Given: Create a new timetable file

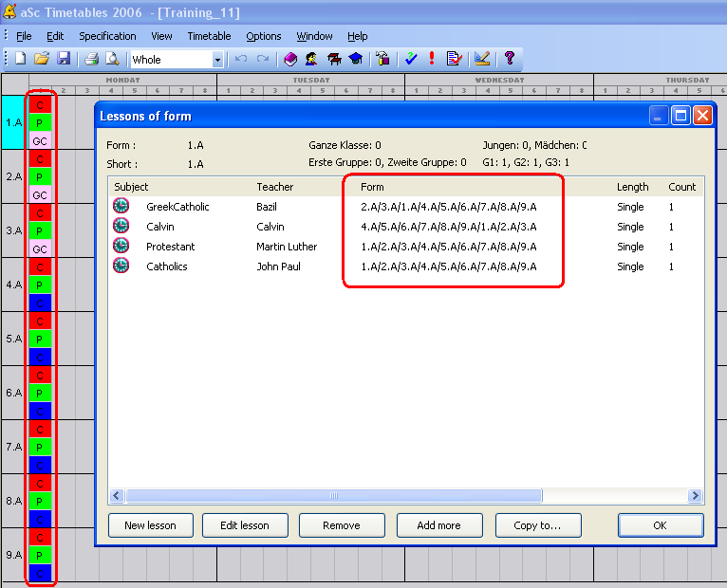Looking at the screenshot, I should pyautogui.click(x=20, y=59).
